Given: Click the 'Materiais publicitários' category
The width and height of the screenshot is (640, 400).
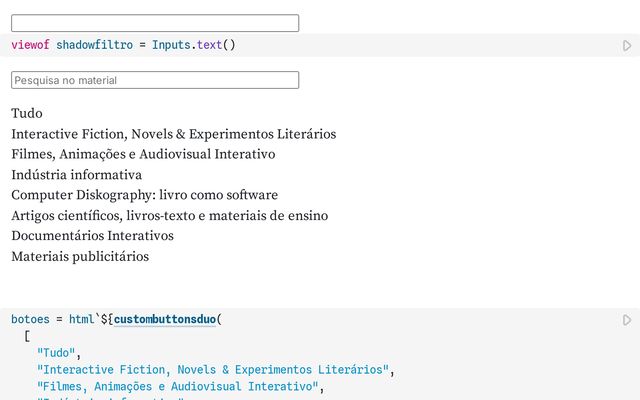Looking at the screenshot, I should coord(80,256).
